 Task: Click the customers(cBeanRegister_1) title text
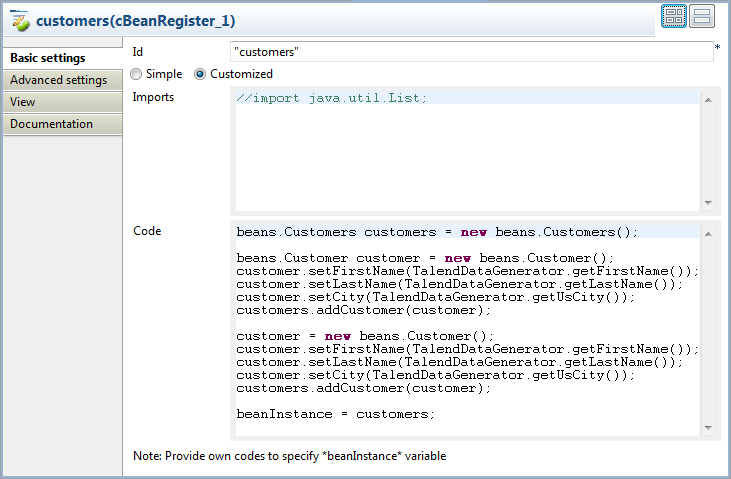coord(135,21)
